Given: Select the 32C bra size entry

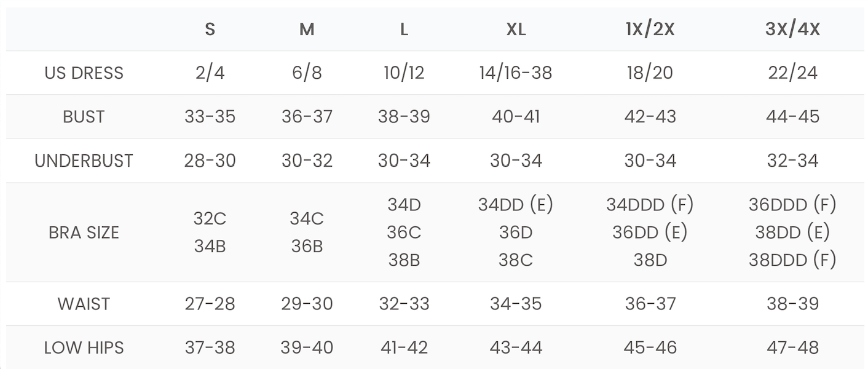Looking at the screenshot, I should [210, 219].
